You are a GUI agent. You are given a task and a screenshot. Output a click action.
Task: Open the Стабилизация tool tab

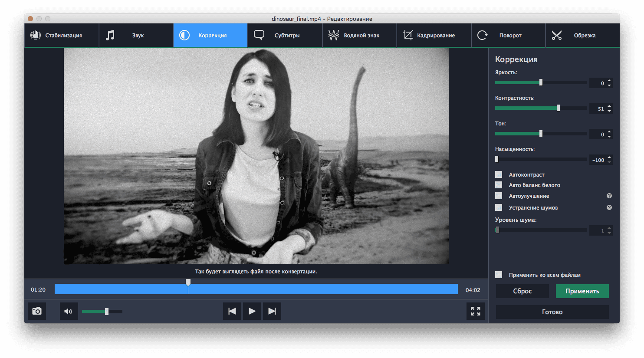pos(62,35)
